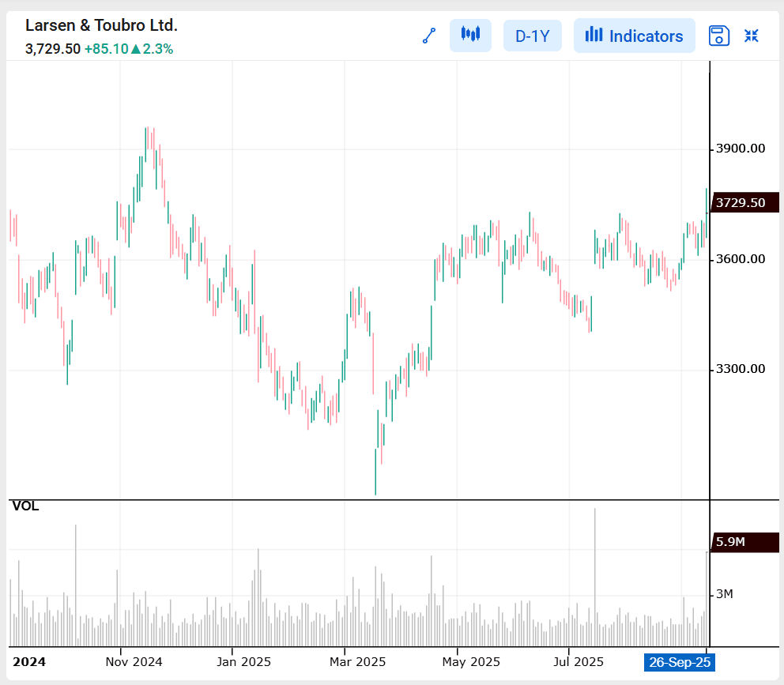
Task: Click the 3729.50 price axis marker
Action: pyautogui.click(x=744, y=202)
